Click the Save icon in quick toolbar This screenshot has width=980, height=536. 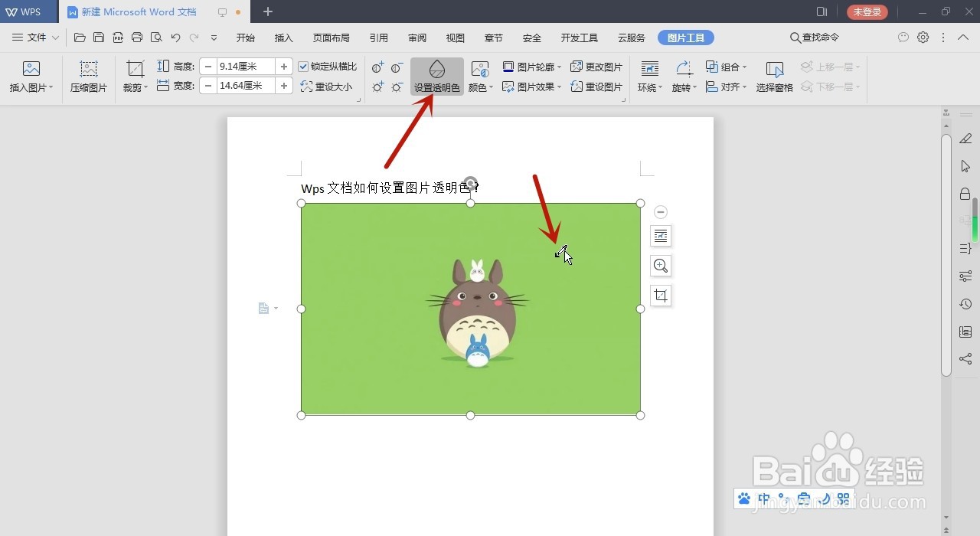pyautogui.click(x=99, y=38)
